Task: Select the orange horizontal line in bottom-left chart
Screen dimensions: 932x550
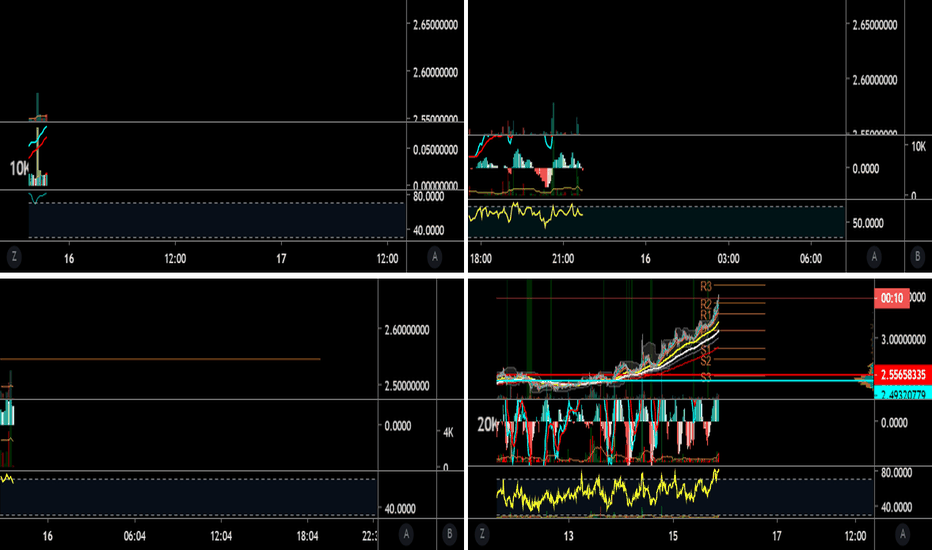Action: (160, 359)
